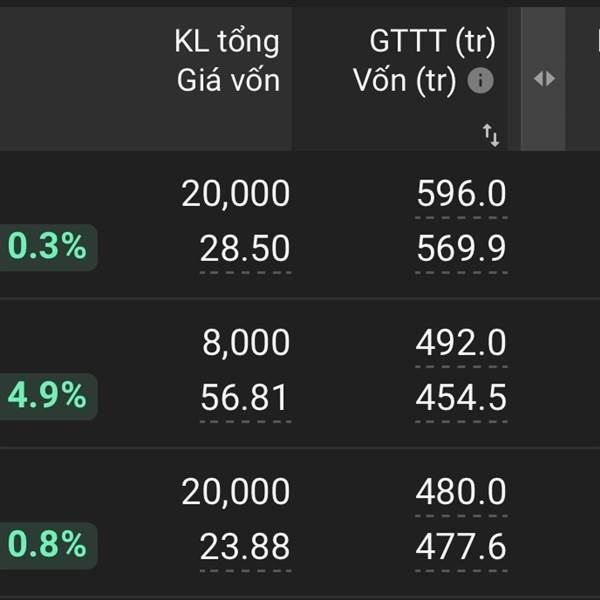
Task: Select the Giá vốn header label
Action: pos(228,80)
